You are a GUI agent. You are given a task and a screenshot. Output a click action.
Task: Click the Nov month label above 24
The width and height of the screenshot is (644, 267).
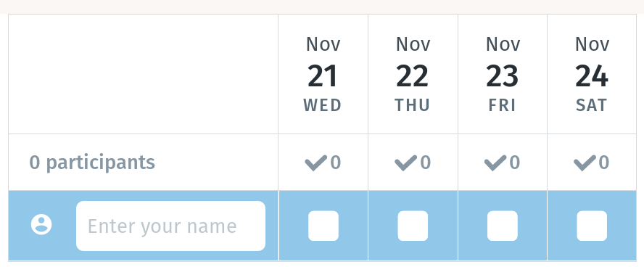[x=593, y=44]
